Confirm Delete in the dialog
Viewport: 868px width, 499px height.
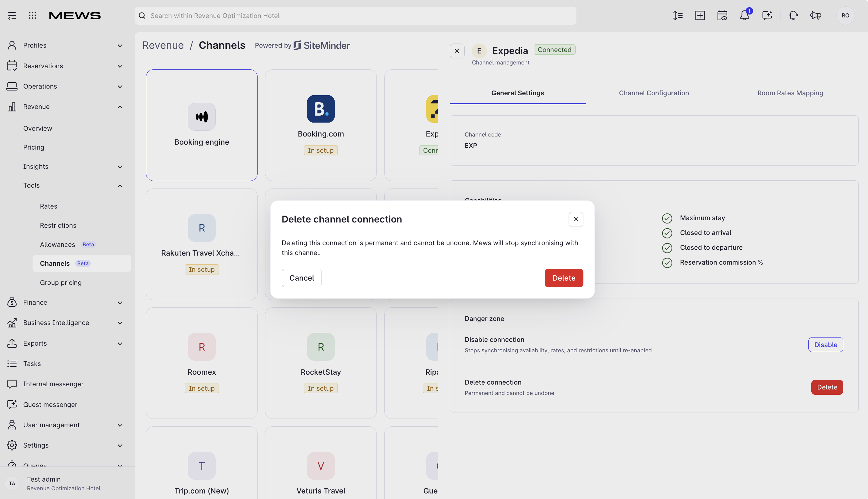coord(564,278)
